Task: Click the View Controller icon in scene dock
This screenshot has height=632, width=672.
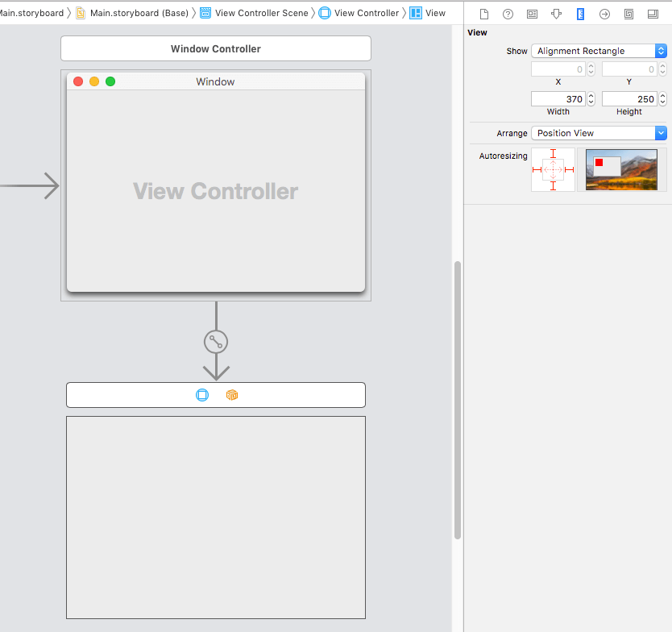Action: pyautogui.click(x=202, y=395)
